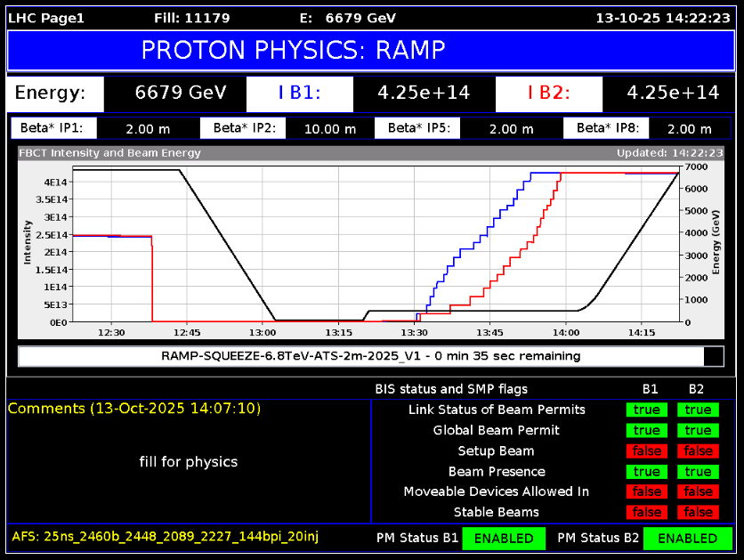Click the 6679 GeV energy value box
The height and width of the screenshot is (560, 744).
tap(174, 93)
